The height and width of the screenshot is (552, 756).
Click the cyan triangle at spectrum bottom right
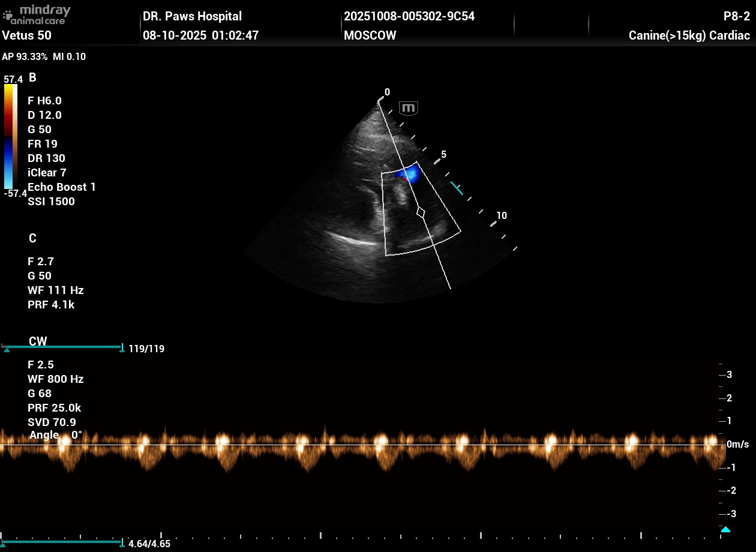pos(725,529)
